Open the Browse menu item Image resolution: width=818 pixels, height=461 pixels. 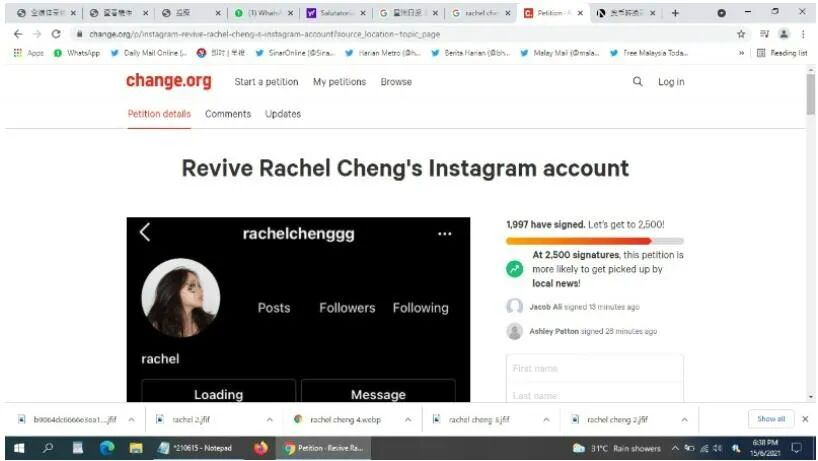396,82
